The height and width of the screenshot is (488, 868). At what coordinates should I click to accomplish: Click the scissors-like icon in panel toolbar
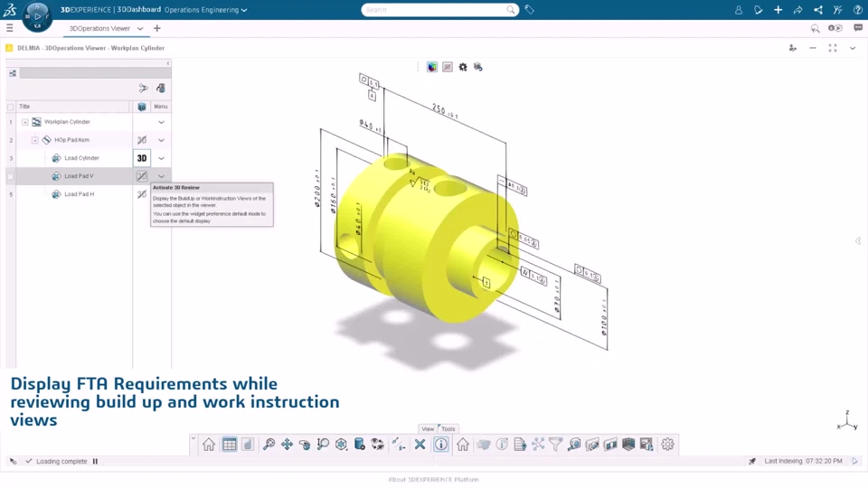144,88
